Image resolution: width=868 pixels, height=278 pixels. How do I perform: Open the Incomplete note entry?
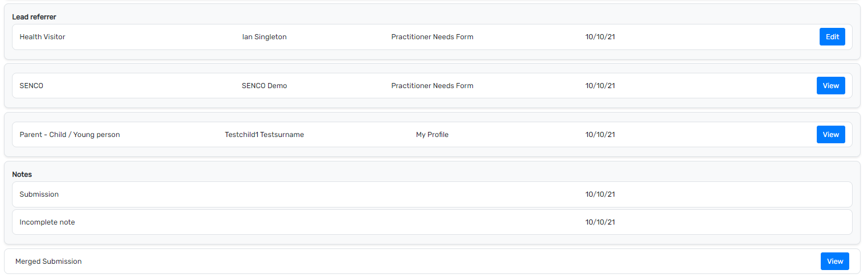tap(47, 222)
